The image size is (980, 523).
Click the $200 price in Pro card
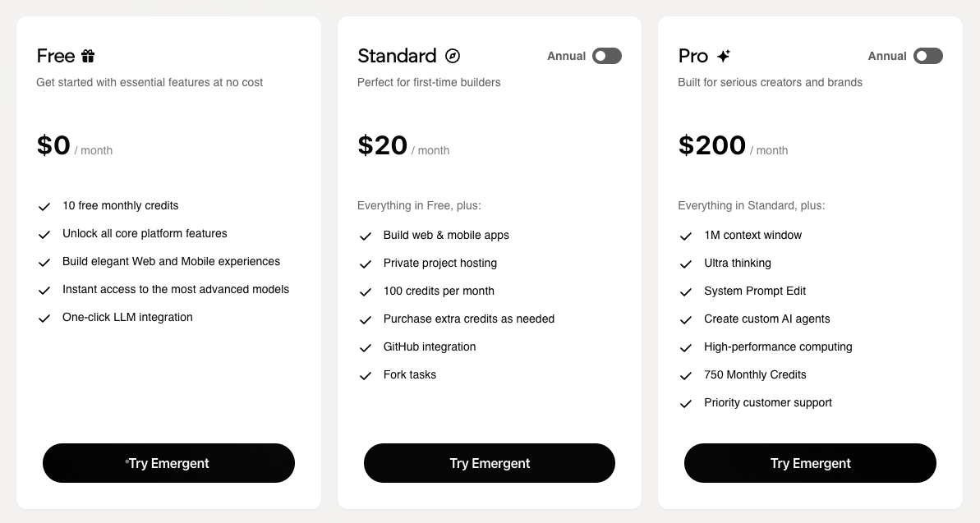coord(711,145)
